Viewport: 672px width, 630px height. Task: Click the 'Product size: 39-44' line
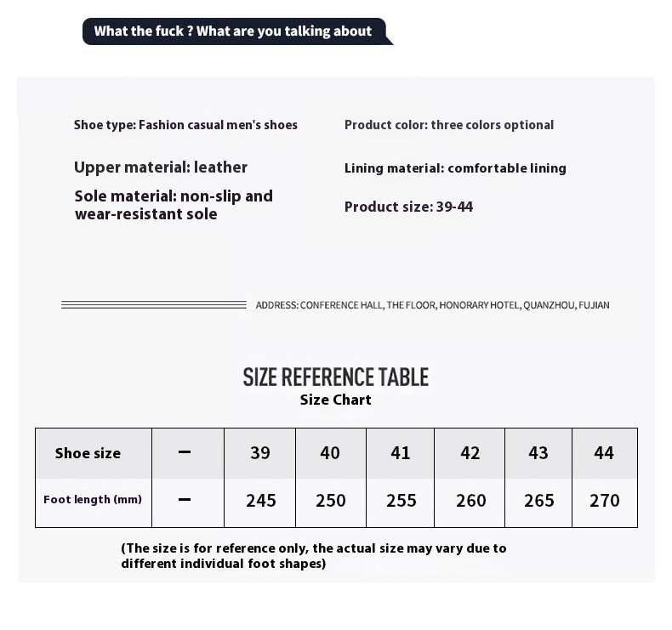pos(408,207)
